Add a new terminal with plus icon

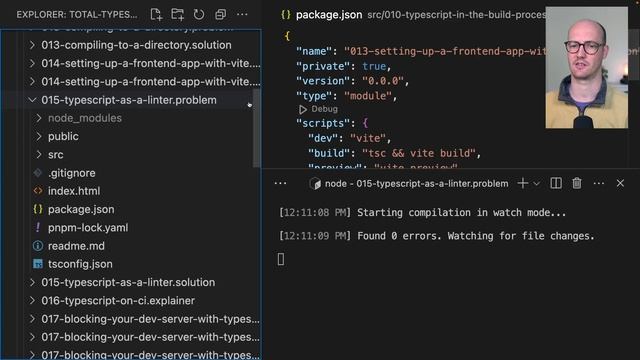pyautogui.click(x=522, y=184)
